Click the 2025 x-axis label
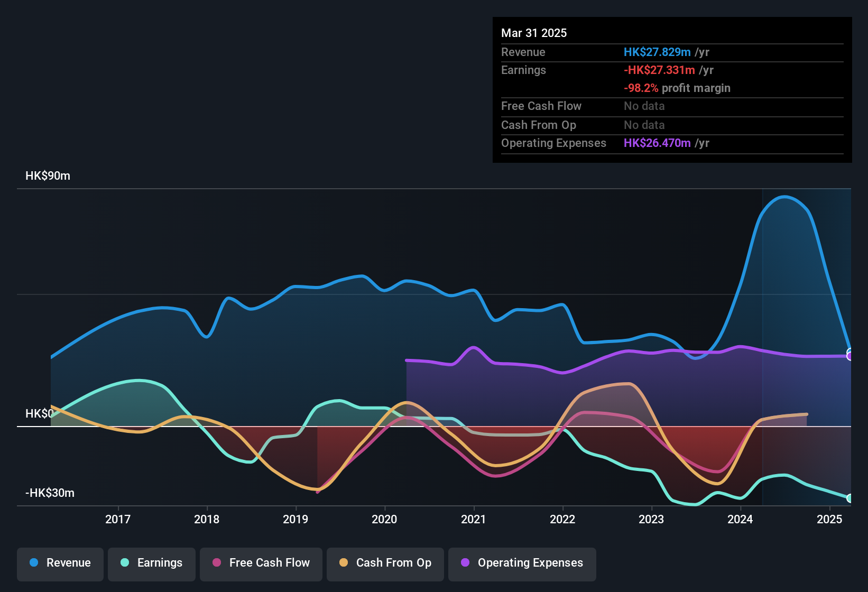868x592 pixels. (x=829, y=519)
